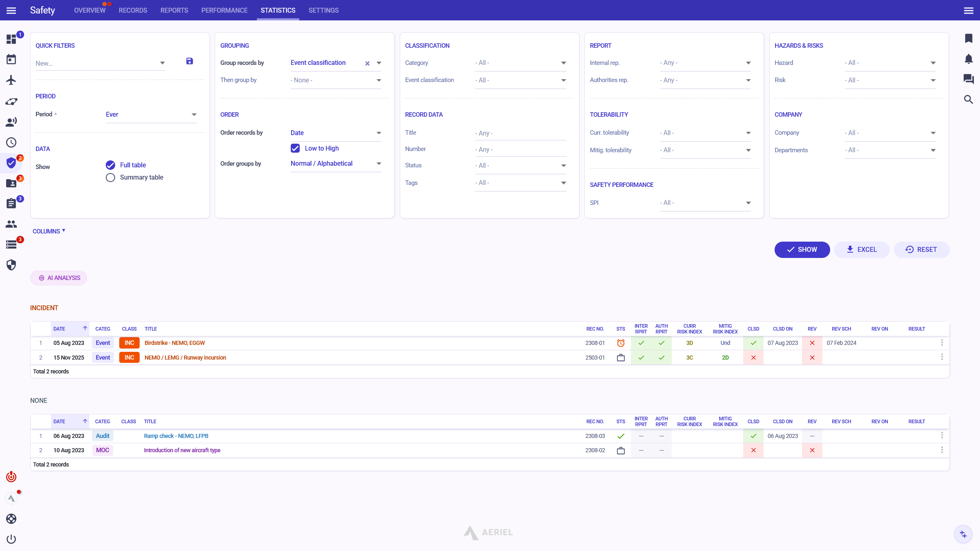Click the search magnifier icon
The image size is (980, 551).
pos(969,100)
